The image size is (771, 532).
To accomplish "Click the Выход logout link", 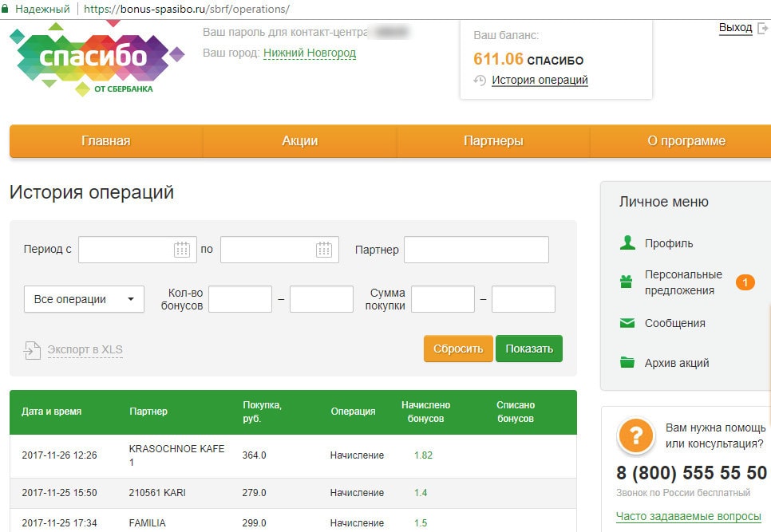I will pyautogui.click(x=736, y=27).
